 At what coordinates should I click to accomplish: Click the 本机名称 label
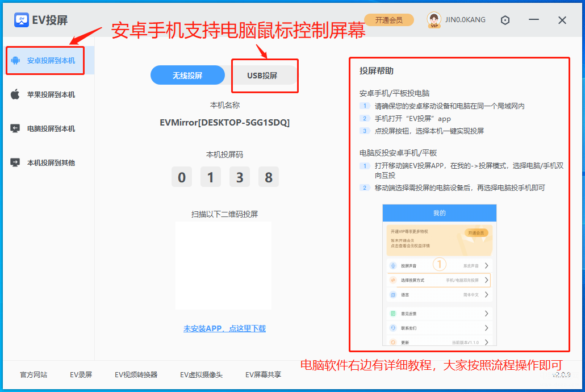coord(224,105)
